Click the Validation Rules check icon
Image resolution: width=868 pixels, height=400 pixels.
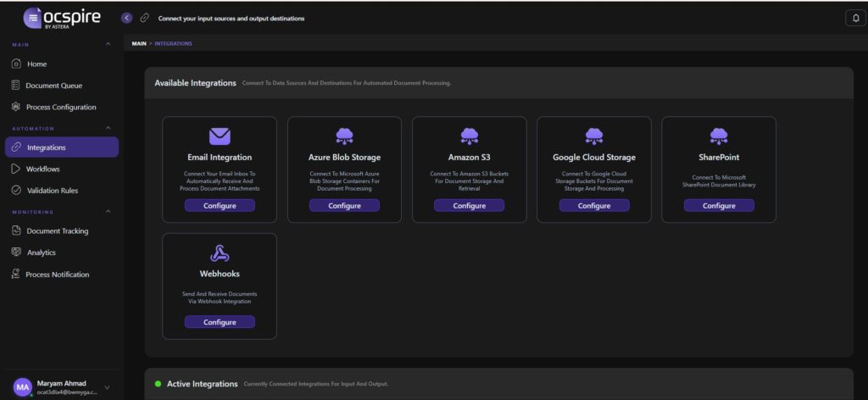[17, 191]
